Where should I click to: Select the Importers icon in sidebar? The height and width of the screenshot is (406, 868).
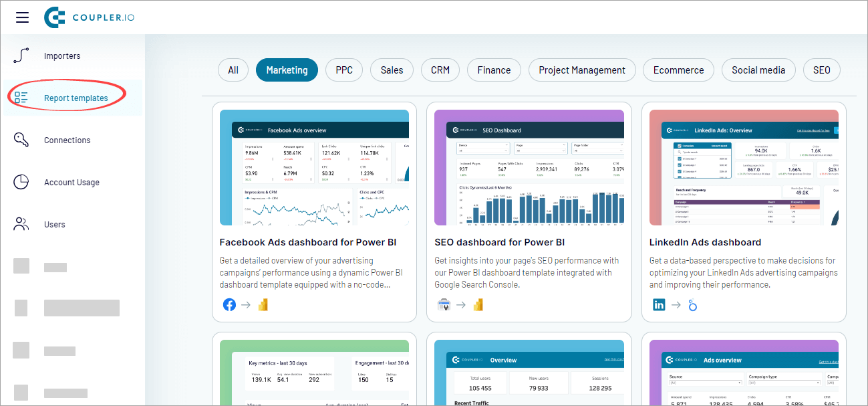point(21,56)
